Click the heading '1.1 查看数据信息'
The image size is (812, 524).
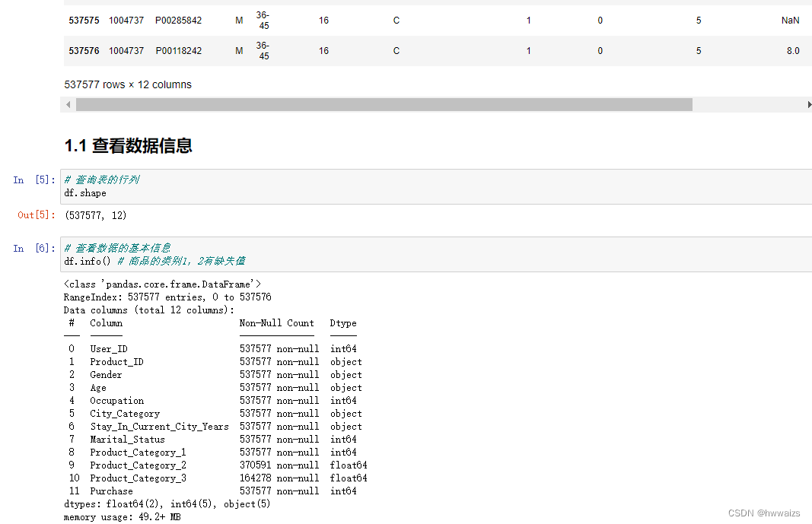click(128, 146)
